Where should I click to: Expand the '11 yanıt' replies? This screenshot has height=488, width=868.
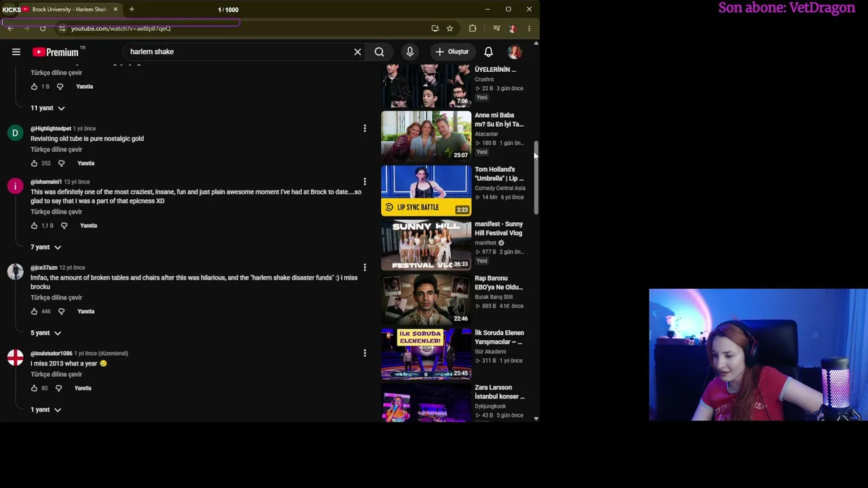(x=47, y=108)
